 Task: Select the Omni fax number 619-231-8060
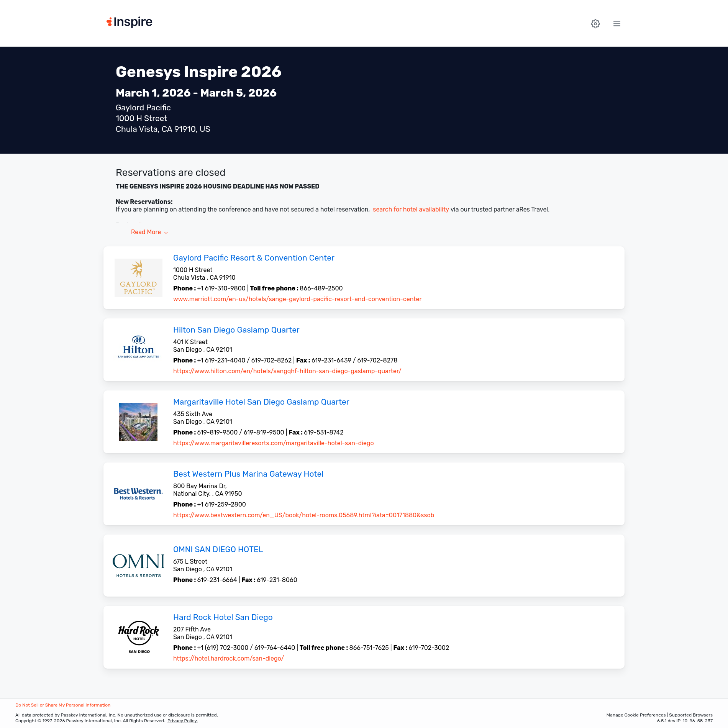tap(277, 580)
